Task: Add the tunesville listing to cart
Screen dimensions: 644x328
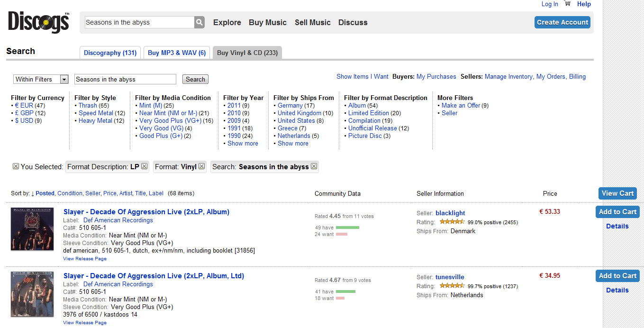Action: click(x=617, y=276)
